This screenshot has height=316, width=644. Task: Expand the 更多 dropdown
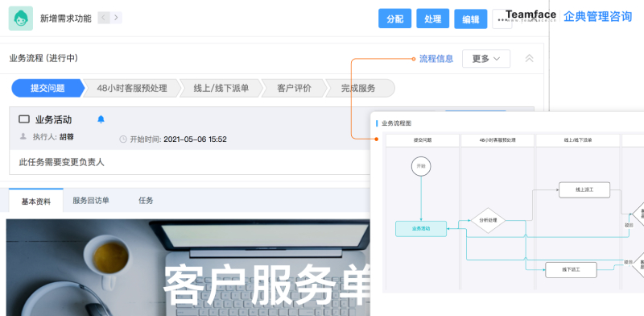[486, 59]
